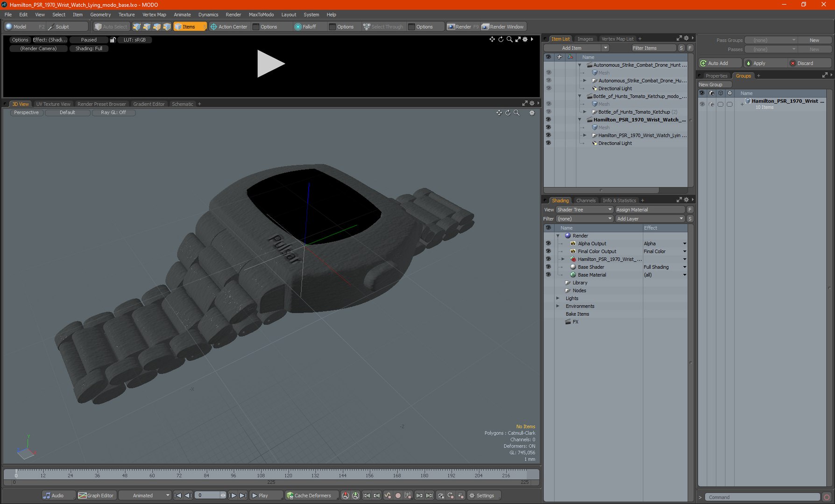Select the Falloff tool icon
The width and height of the screenshot is (835, 504).
[298, 27]
